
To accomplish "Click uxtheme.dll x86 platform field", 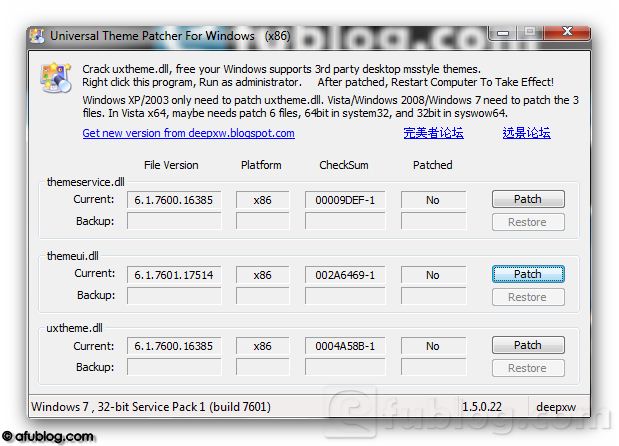I will (x=263, y=346).
